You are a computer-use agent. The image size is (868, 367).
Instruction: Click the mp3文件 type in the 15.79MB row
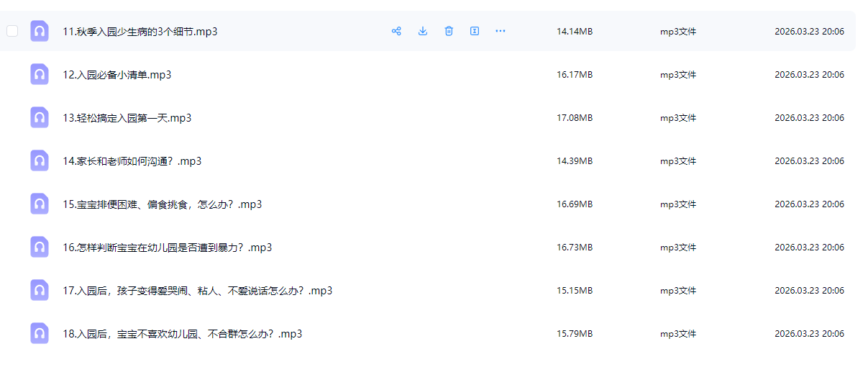678,334
